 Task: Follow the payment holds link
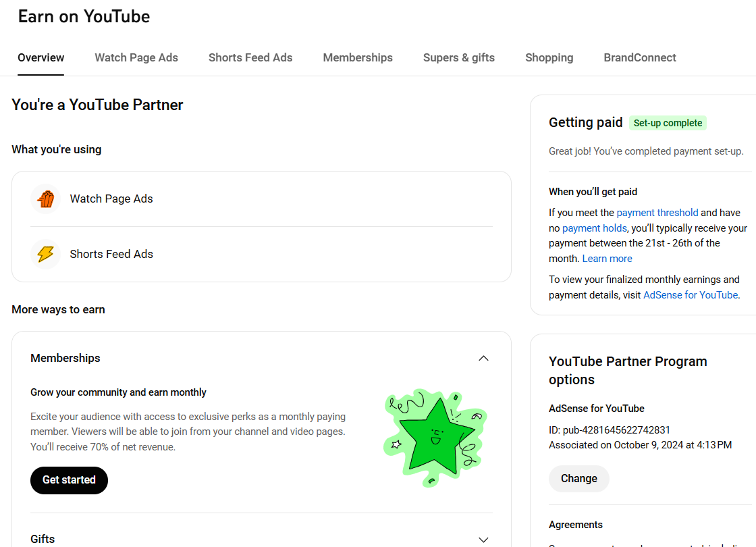tap(595, 228)
